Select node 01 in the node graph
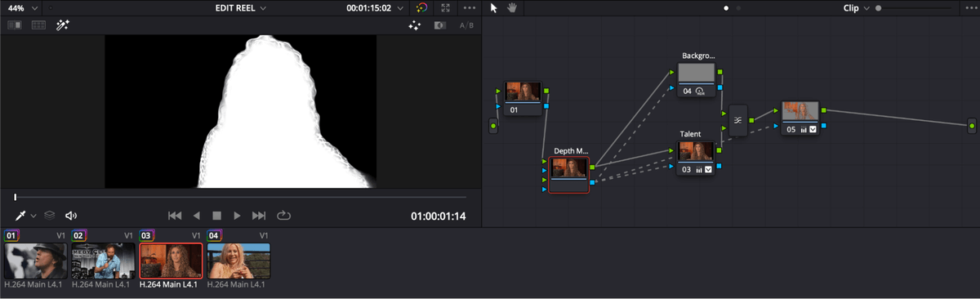This screenshot has width=980, height=299. [x=523, y=97]
